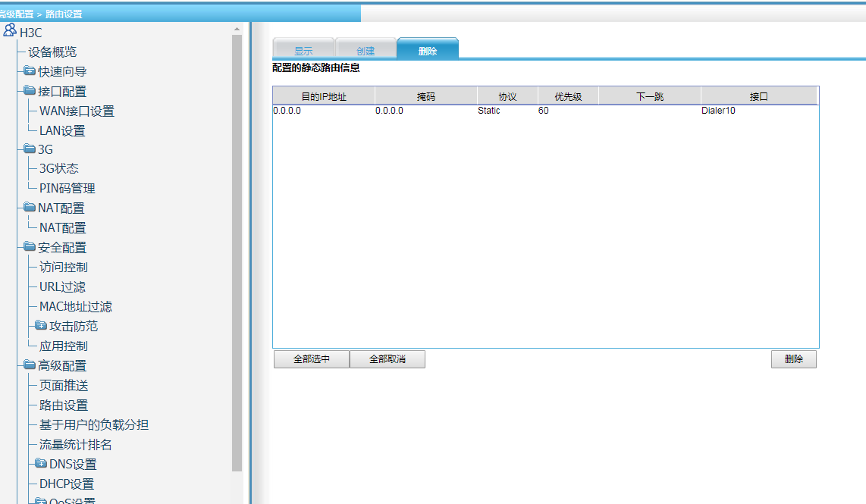Image resolution: width=866 pixels, height=504 pixels.
Task: Click the 攻击防范 label
Action: (x=74, y=326)
